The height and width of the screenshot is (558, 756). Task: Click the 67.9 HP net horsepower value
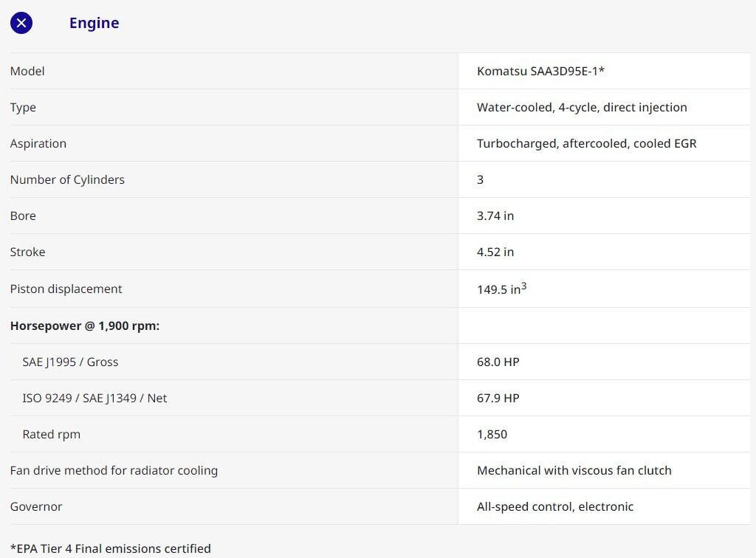pyautogui.click(x=498, y=398)
